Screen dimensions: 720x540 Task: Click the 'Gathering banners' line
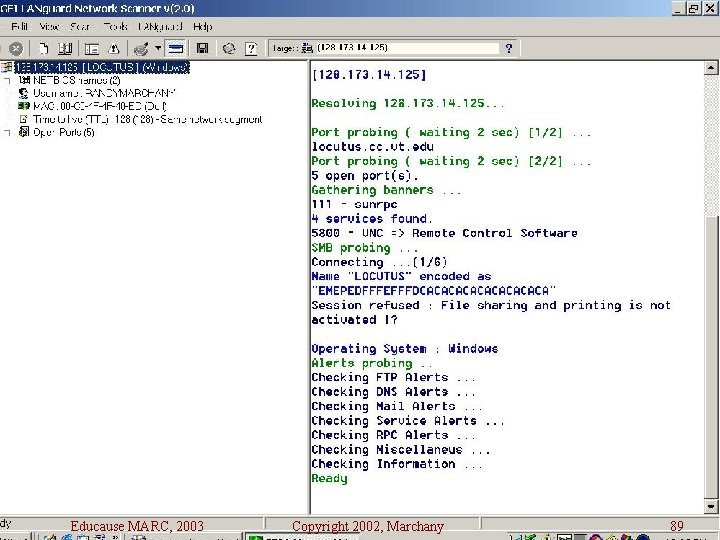pos(386,190)
